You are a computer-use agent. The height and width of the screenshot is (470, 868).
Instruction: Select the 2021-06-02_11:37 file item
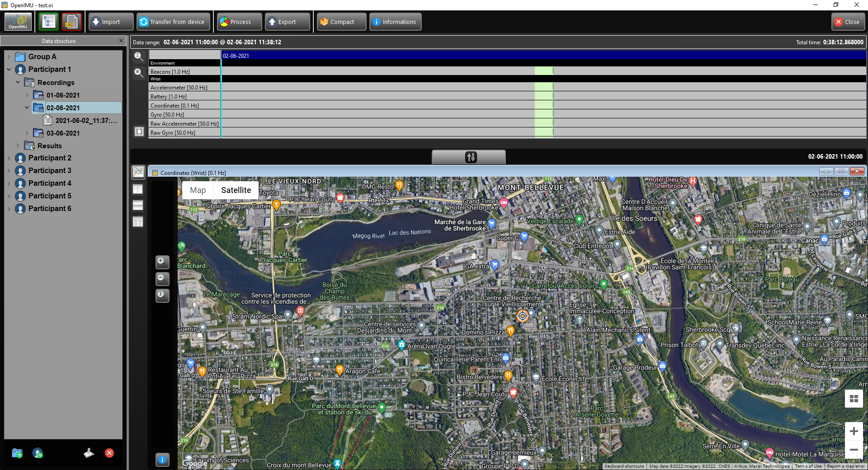[x=86, y=120]
